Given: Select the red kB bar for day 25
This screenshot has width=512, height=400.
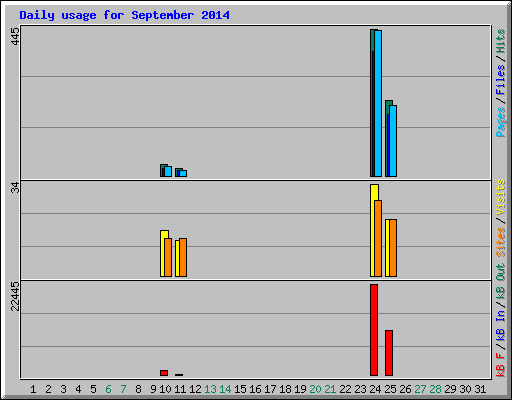Looking at the screenshot, I should (389, 353).
